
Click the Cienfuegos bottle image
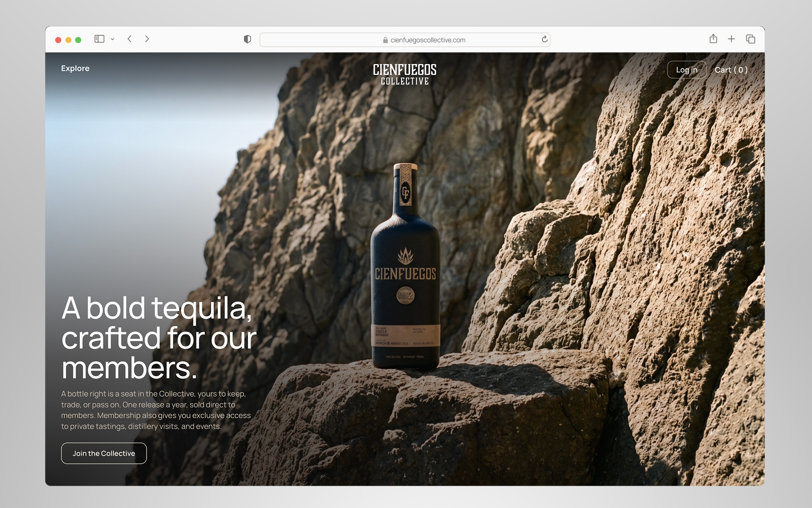coord(405,266)
